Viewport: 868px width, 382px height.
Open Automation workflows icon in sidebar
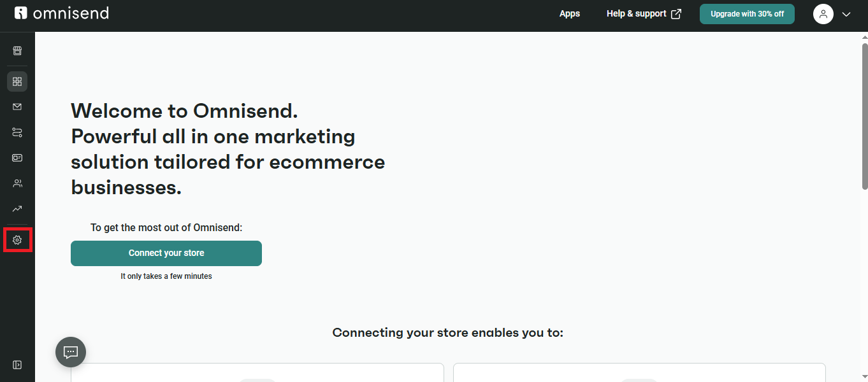point(17,132)
